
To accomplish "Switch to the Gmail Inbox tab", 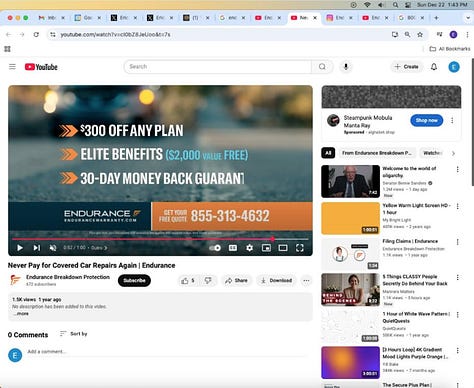I will click(51, 18).
